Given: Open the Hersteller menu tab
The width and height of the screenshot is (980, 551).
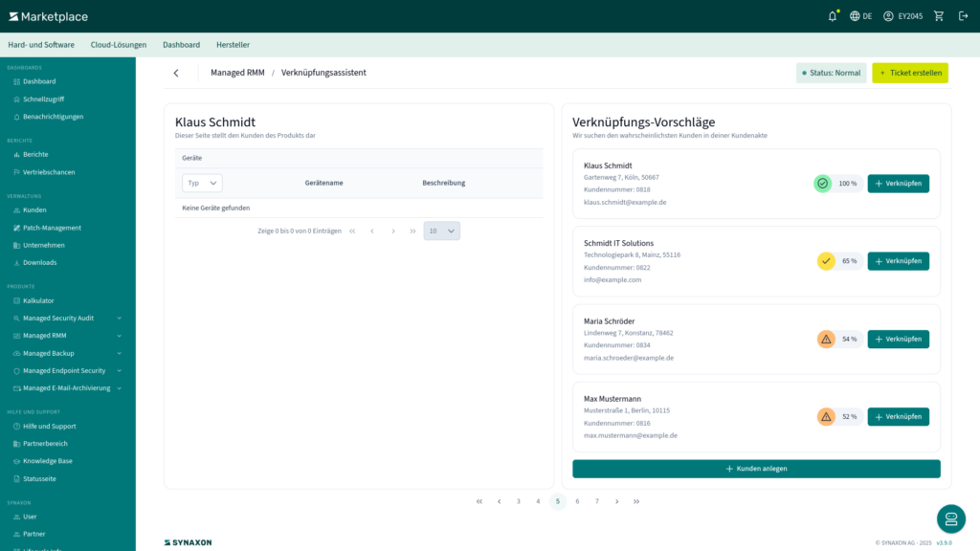Looking at the screenshot, I should 233,45.
